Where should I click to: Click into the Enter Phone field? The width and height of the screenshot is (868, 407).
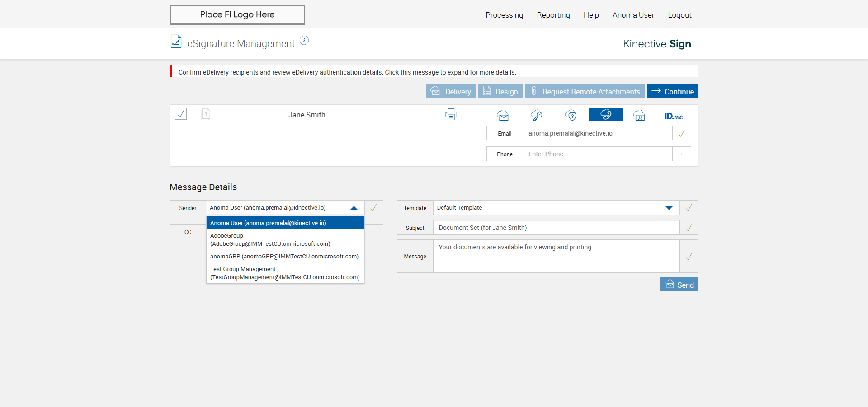(597, 154)
